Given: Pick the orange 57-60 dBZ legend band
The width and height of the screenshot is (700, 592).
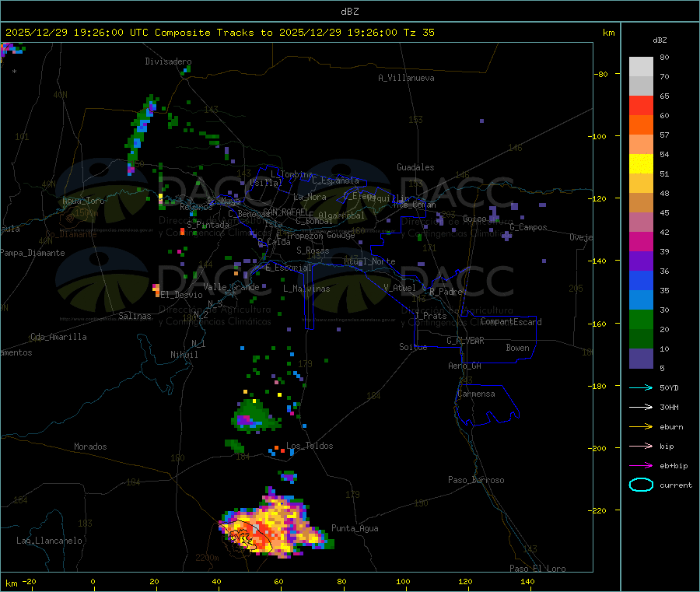Looking at the screenshot, I should pyautogui.click(x=641, y=125).
